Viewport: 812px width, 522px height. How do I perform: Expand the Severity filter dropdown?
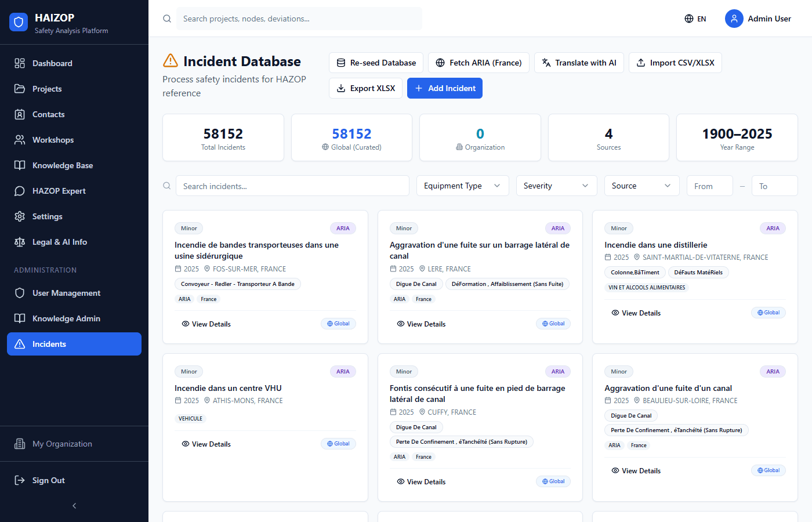click(556, 186)
